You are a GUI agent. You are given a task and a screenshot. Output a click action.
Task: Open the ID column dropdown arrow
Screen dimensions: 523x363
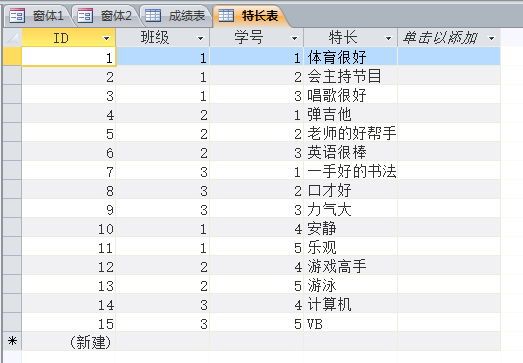pos(106,38)
